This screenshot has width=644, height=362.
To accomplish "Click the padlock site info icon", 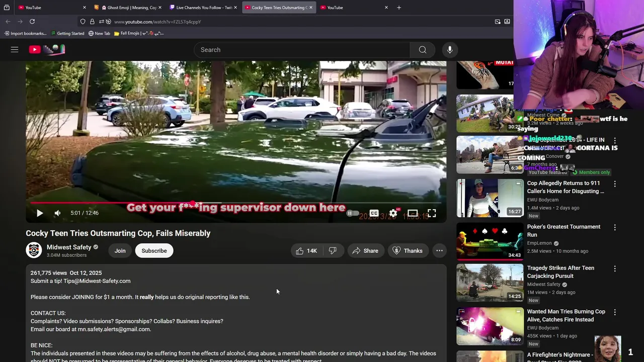I will click(x=92, y=22).
